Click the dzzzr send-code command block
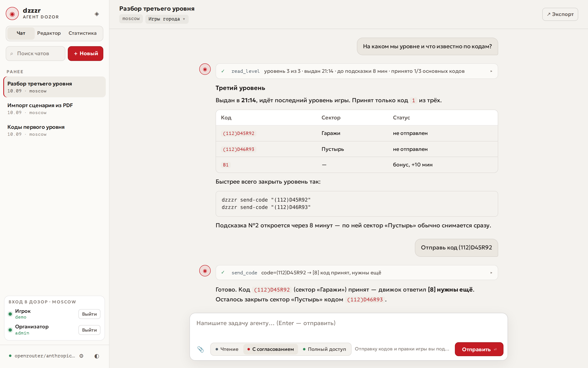Screen dimensions: 588x368 click(357, 204)
